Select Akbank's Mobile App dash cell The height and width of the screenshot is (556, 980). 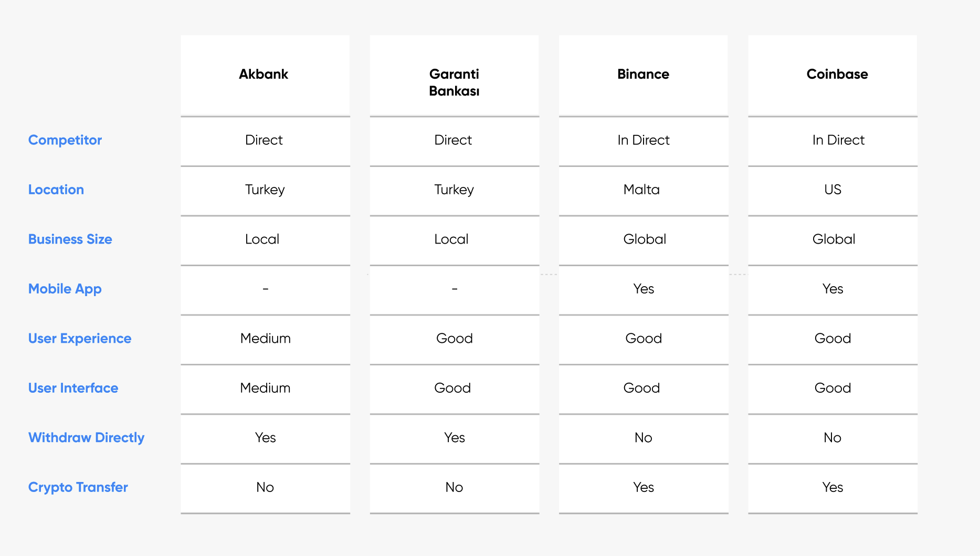266,289
